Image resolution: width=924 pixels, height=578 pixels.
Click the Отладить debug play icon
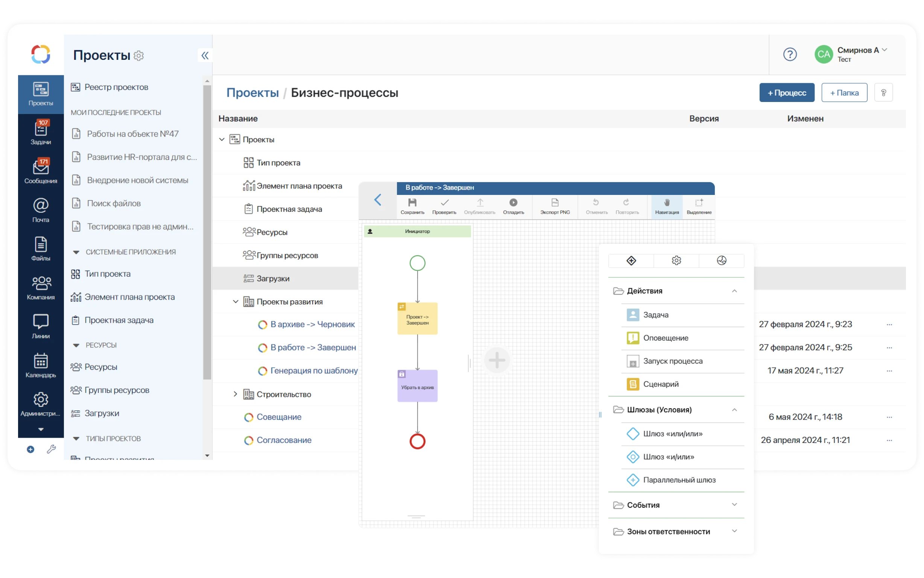tap(513, 202)
